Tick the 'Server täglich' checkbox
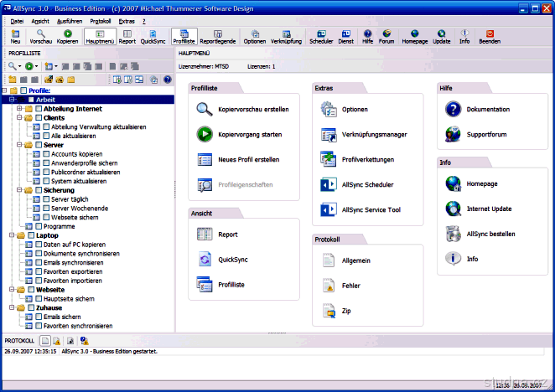 click(x=47, y=199)
